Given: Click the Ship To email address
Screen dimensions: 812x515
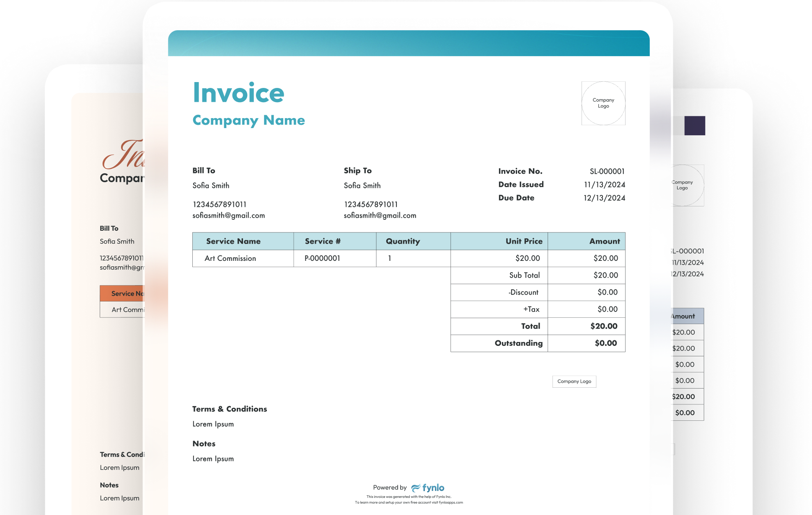Looking at the screenshot, I should click(x=380, y=215).
